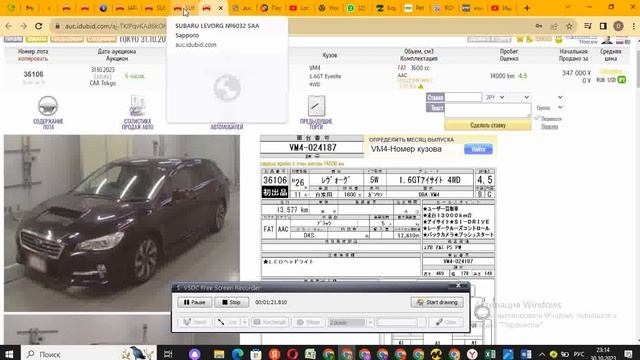
Task: Bookmark this page with the star icon
Action: (569, 26)
